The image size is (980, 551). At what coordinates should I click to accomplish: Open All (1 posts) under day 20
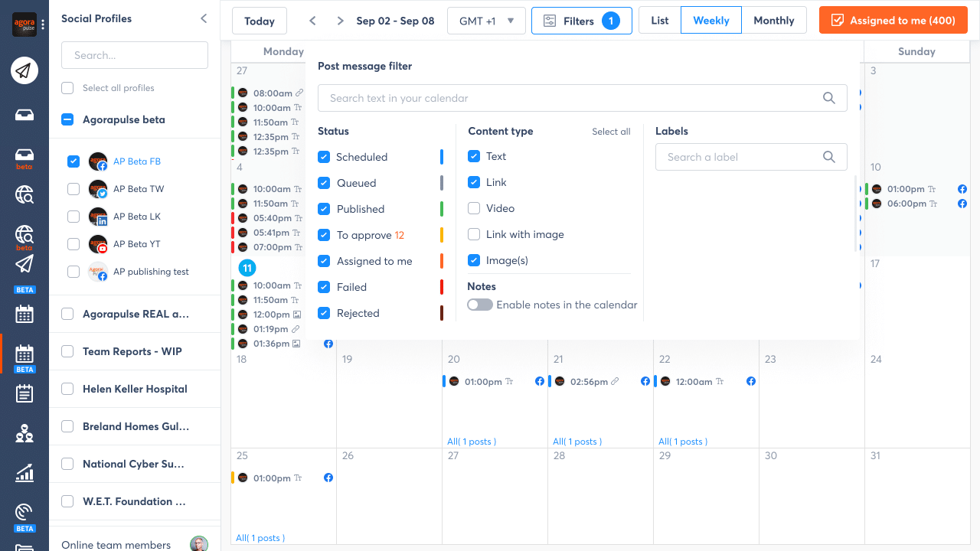point(472,442)
